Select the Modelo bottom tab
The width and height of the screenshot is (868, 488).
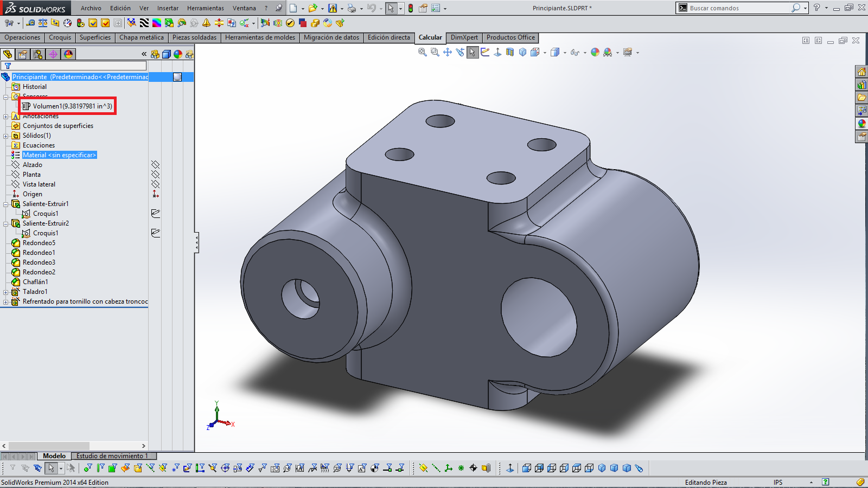point(54,456)
